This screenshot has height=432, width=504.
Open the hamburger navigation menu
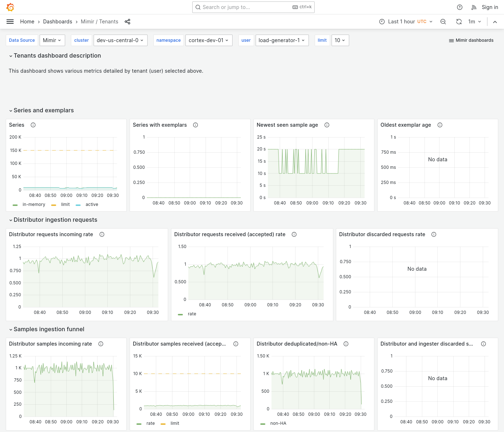click(x=10, y=22)
